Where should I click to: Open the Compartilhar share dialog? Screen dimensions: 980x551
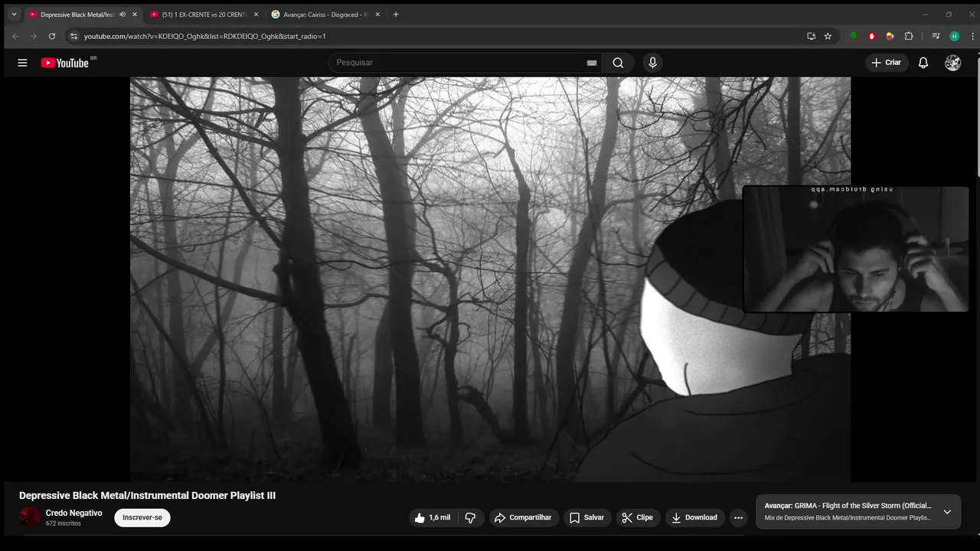click(523, 518)
